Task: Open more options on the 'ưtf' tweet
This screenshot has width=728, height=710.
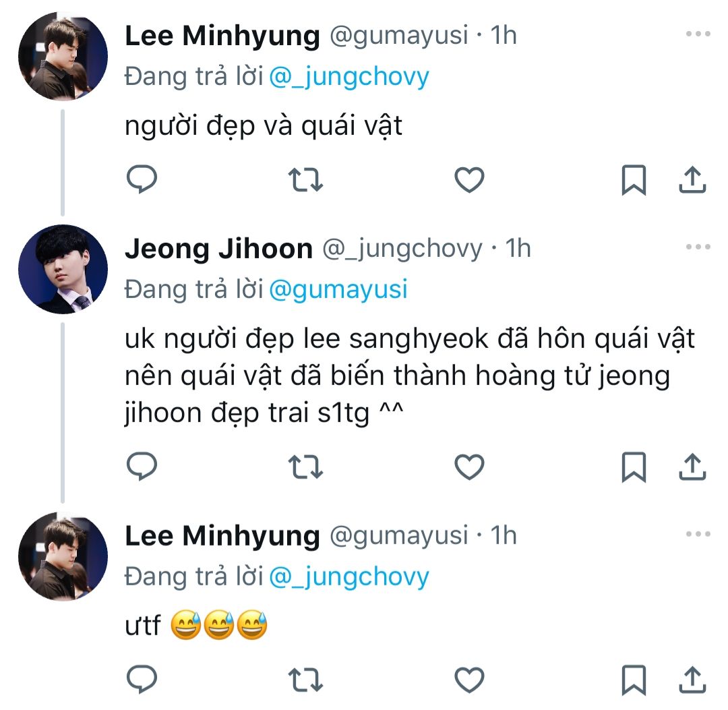Action: tap(698, 534)
